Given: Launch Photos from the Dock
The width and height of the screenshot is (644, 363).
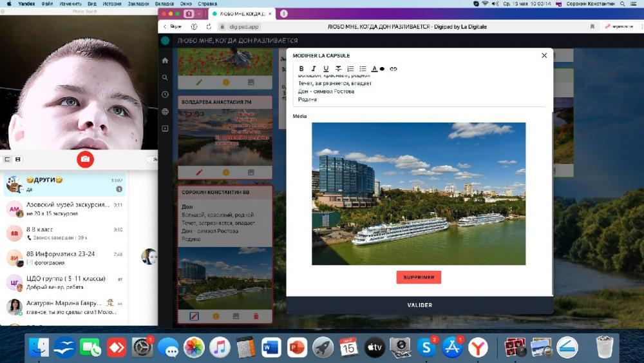Looking at the screenshot, I should pos(194,348).
